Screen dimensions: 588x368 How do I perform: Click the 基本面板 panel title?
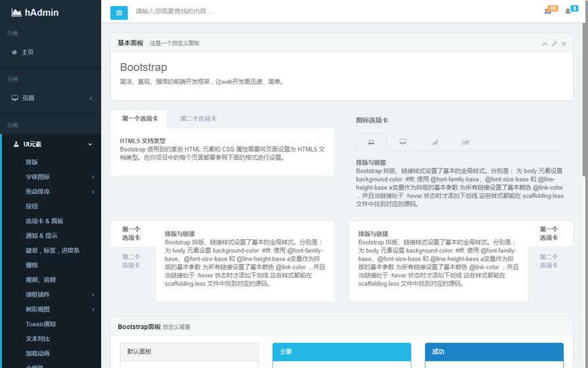[131, 43]
